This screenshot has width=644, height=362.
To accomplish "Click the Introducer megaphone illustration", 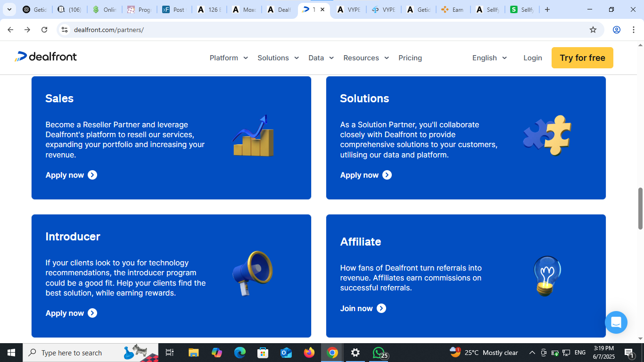I will click(253, 273).
